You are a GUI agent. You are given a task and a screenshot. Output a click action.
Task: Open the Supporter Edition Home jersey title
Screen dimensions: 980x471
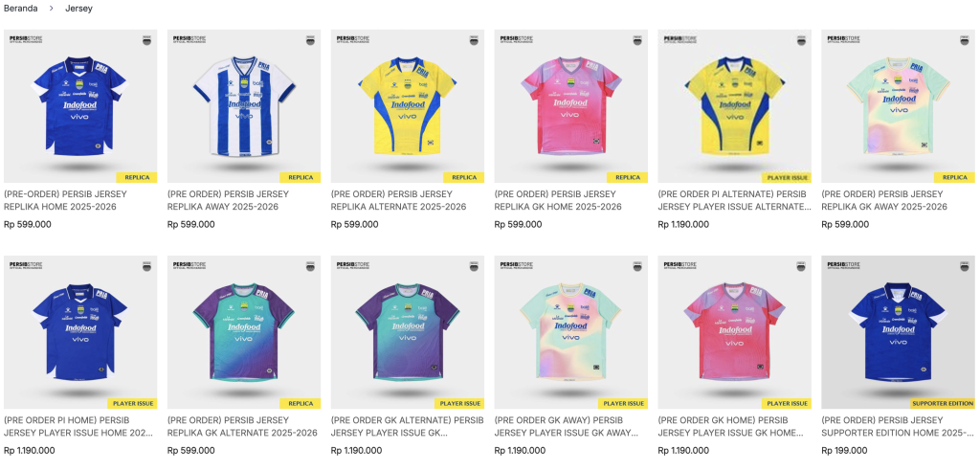897,426
